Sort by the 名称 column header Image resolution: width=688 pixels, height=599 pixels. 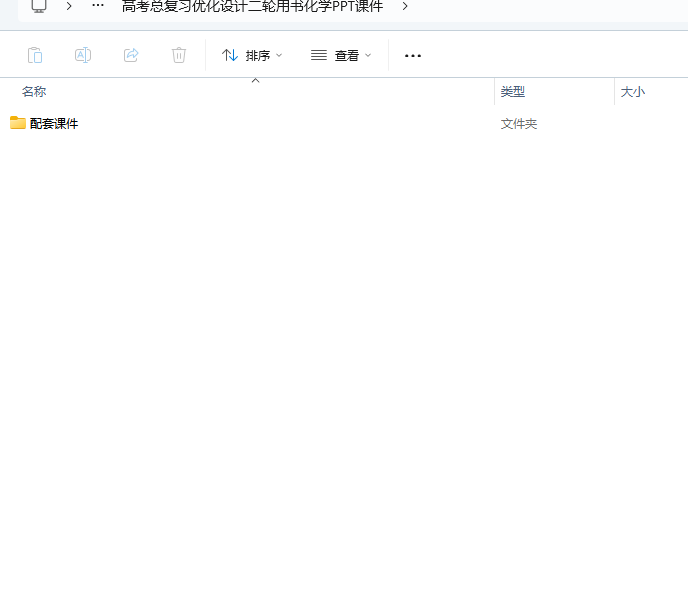click(34, 92)
